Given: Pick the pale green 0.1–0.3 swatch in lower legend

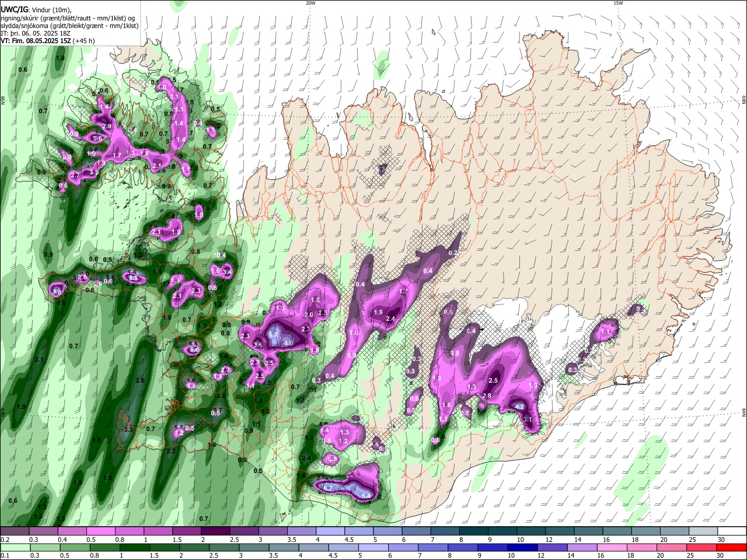Looking at the screenshot, I should click(15, 548).
